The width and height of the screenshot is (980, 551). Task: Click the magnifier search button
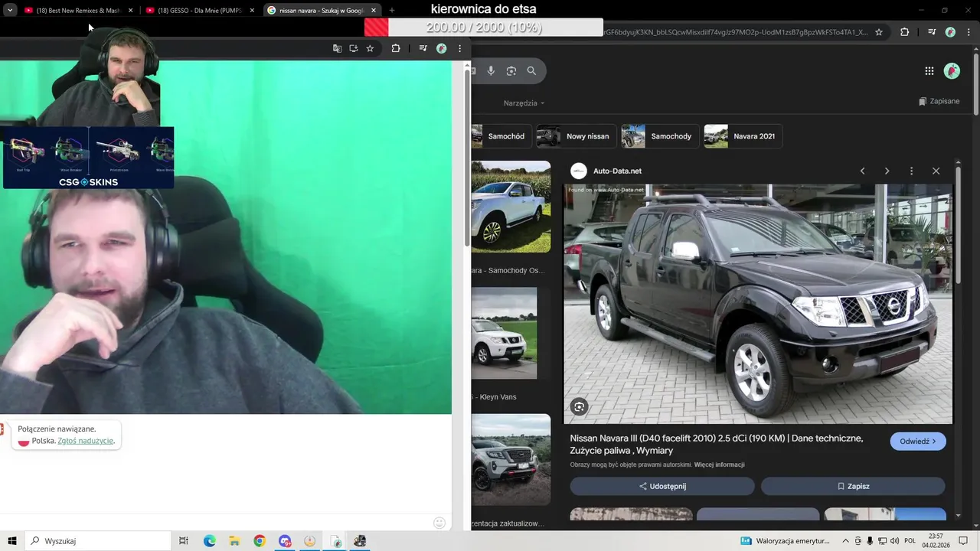click(531, 71)
